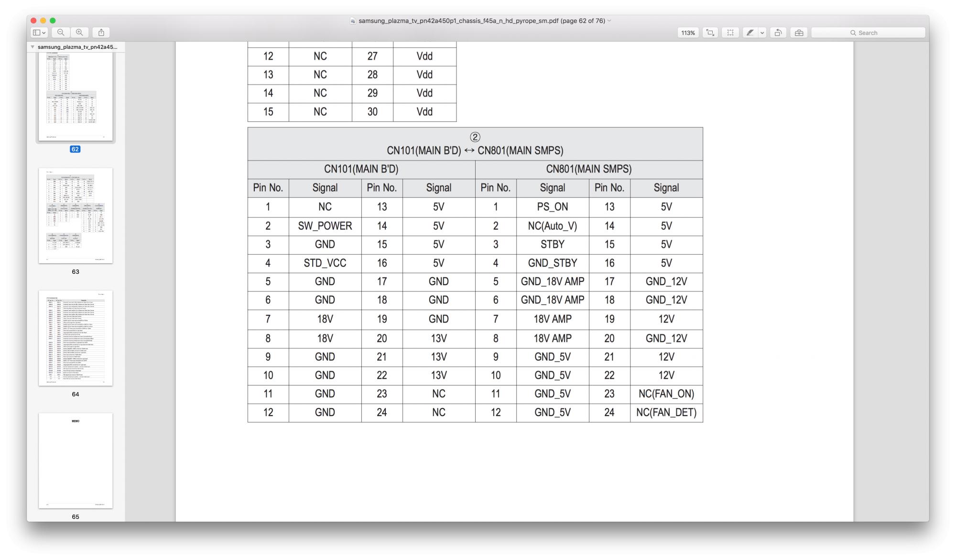Image resolution: width=956 pixels, height=560 pixels.
Task: Click the scale to fit icon
Action: [x=710, y=32]
